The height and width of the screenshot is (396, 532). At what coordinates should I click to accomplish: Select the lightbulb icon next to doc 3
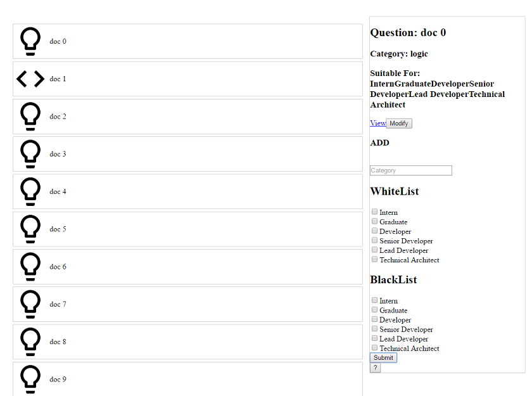point(30,154)
